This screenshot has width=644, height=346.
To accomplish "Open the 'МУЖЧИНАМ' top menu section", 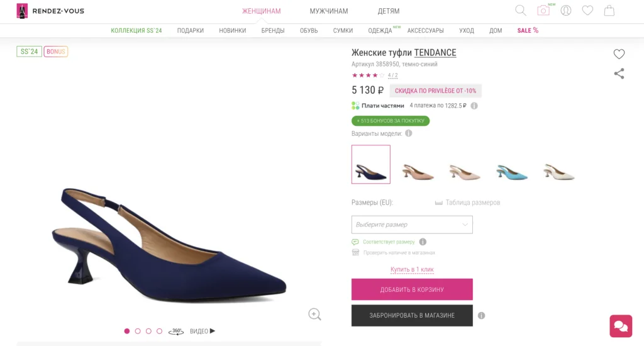I will 328,11.
